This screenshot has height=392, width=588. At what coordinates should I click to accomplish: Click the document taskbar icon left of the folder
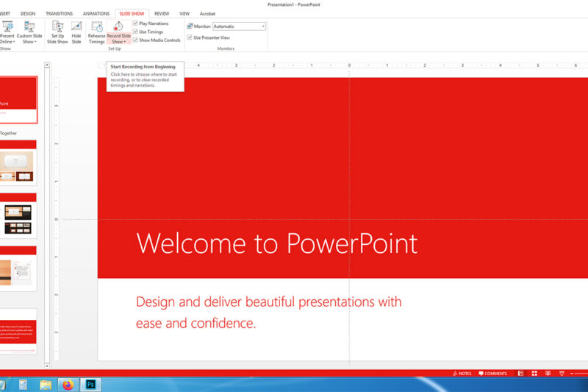23,385
